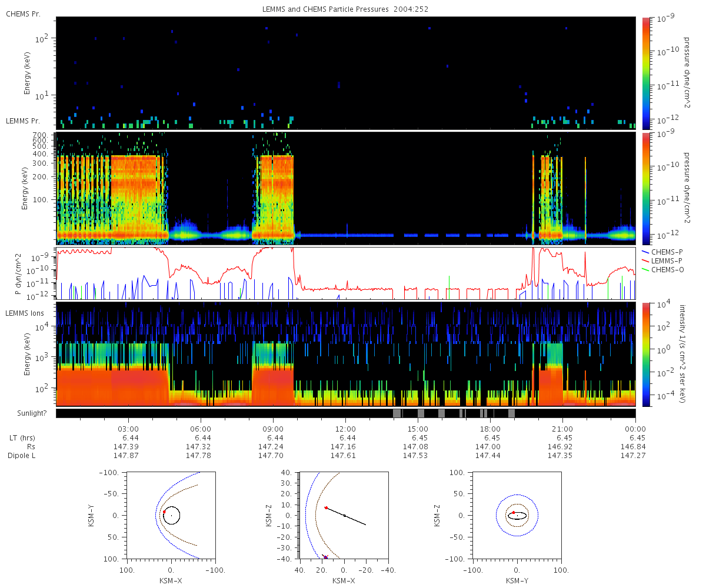Image resolution: width=706 pixels, height=588 pixels.
Task: Click the purple marker at bottom of KSM-X/KSM-Z plot
Action: [325, 557]
